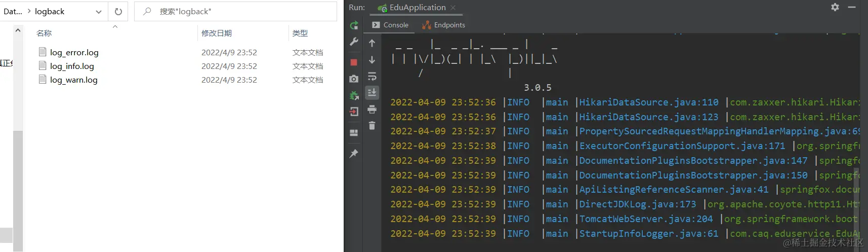This screenshot has height=252, width=868.
Task: Select the log_info.log file
Action: pyautogui.click(x=72, y=66)
